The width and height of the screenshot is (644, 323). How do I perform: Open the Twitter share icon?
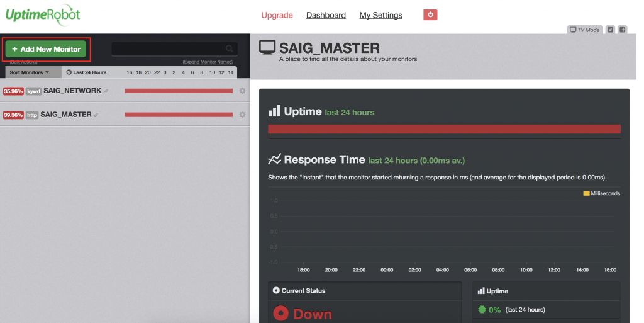tap(610, 30)
